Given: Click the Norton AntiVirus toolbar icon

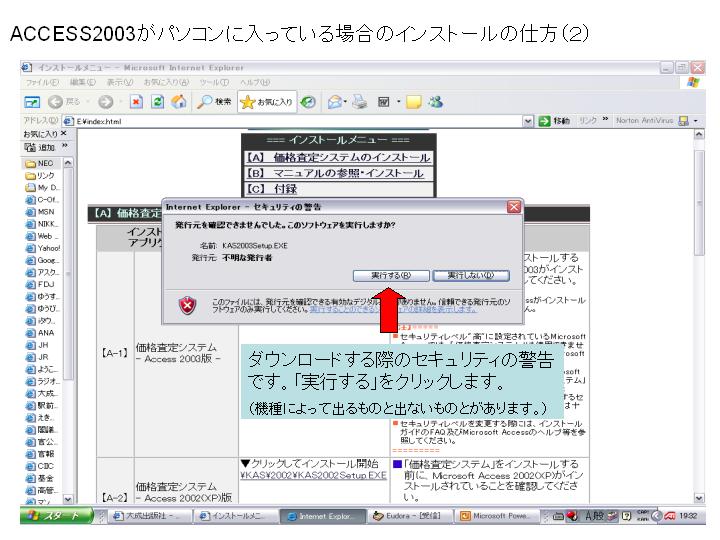Looking at the screenshot, I should (684, 121).
